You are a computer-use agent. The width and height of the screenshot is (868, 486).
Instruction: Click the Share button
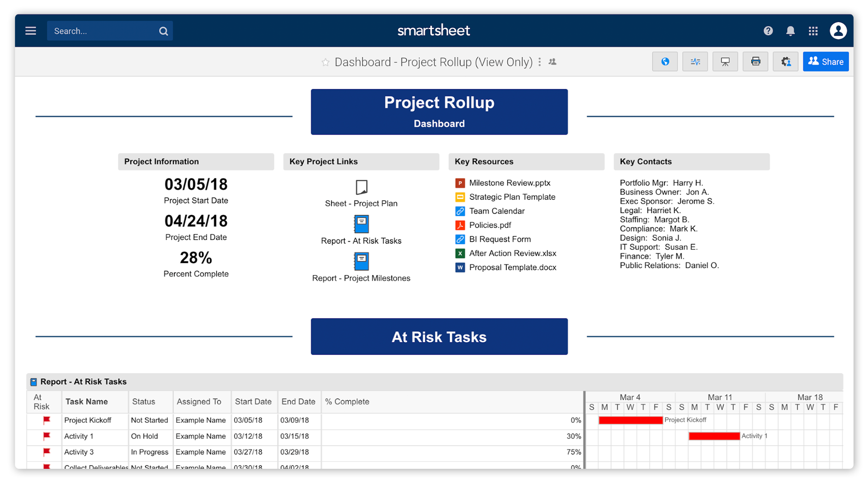click(826, 62)
